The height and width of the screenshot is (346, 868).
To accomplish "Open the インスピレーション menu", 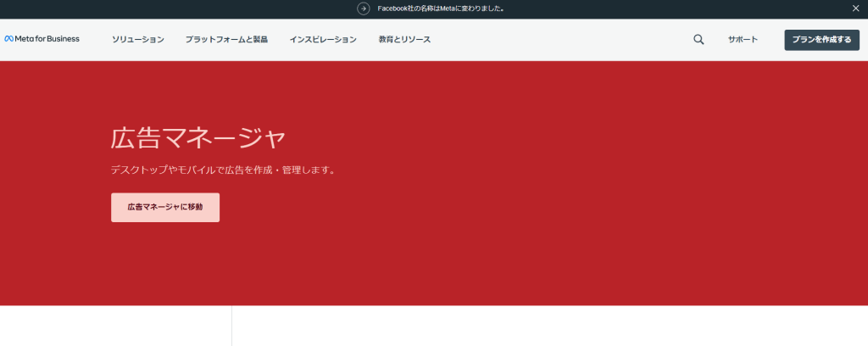I will click(x=323, y=40).
